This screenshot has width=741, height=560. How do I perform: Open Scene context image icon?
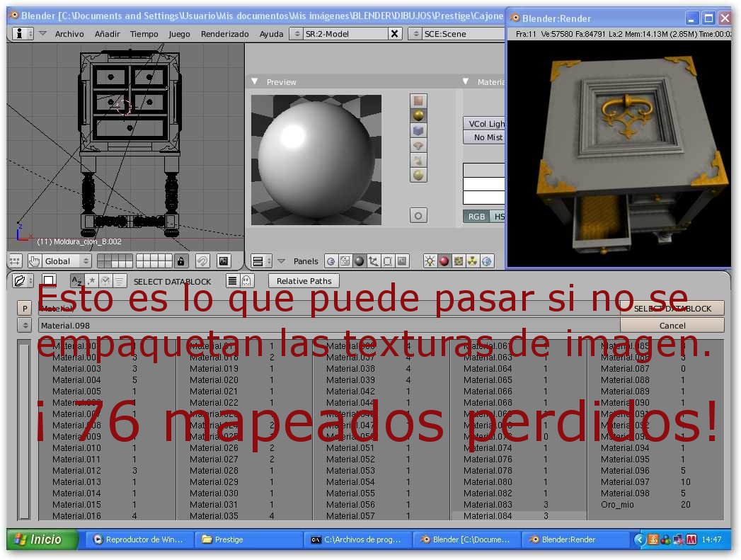click(x=402, y=261)
